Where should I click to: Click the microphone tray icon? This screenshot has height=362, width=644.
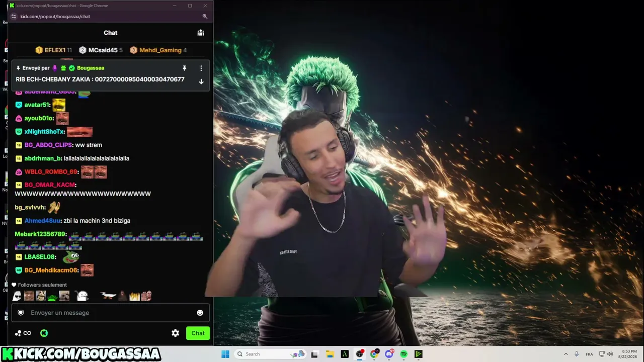(x=577, y=354)
